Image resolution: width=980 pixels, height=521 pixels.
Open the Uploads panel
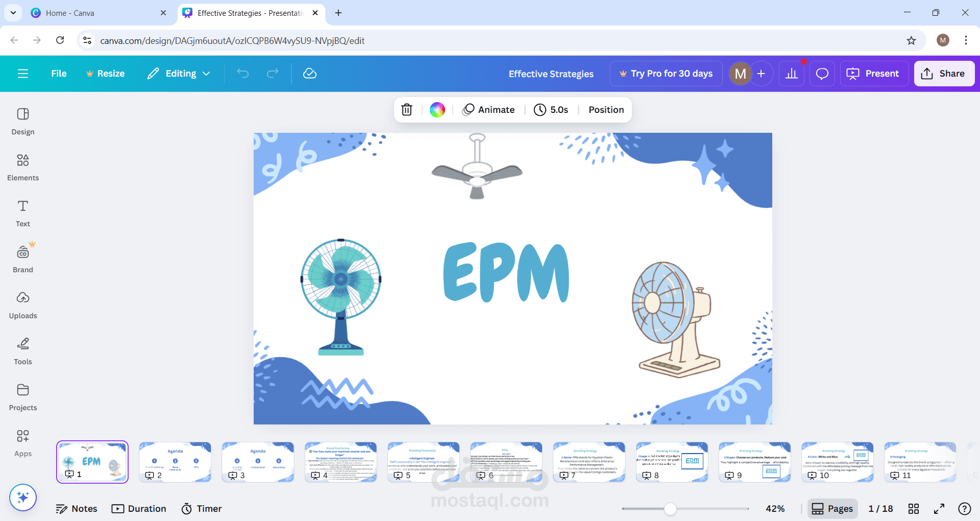coord(23,305)
